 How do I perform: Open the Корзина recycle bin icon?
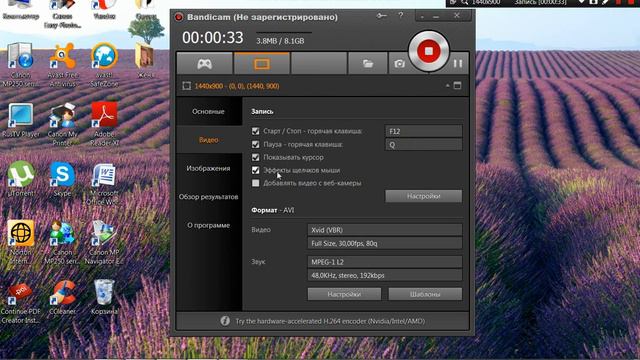(104, 297)
